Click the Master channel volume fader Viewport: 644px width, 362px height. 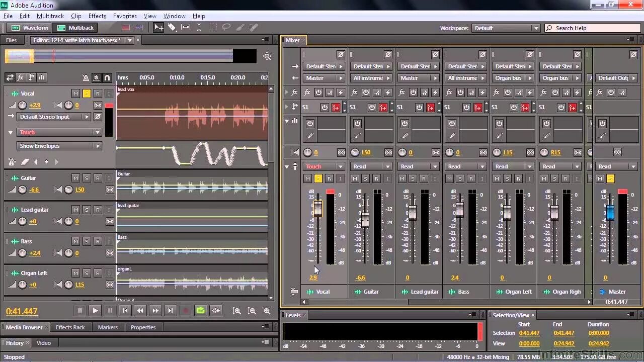pos(610,213)
